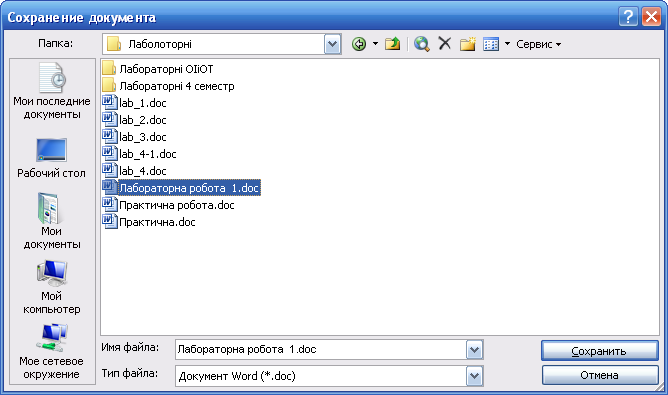Expand the Имя файла dropdown arrow
The image size is (668, 395).
[475, 350]
